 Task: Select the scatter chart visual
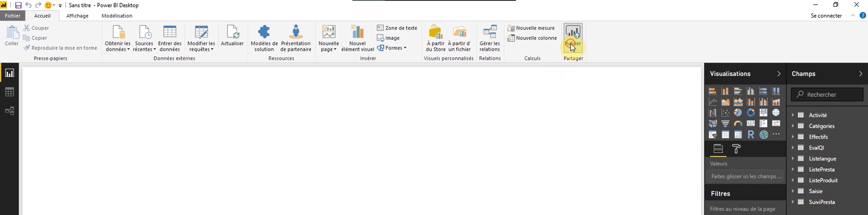pyautogui.click(x=725, y=113)
